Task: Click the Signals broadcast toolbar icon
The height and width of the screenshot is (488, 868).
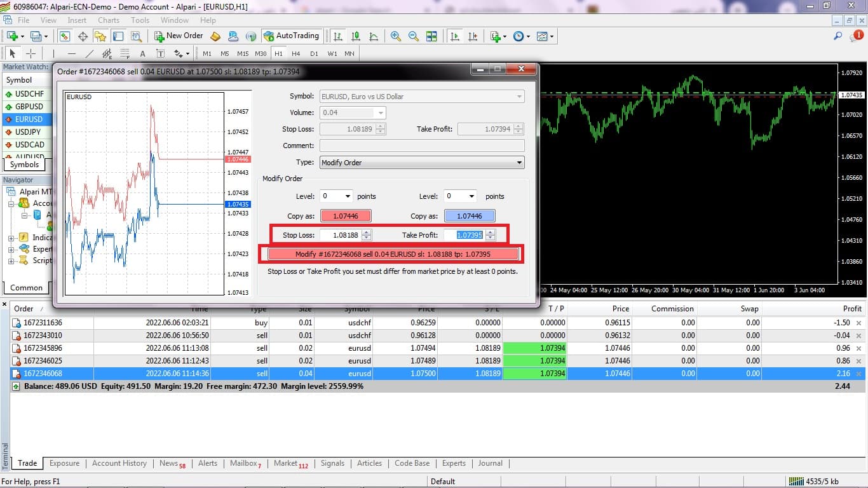Action: coord(251,36)
